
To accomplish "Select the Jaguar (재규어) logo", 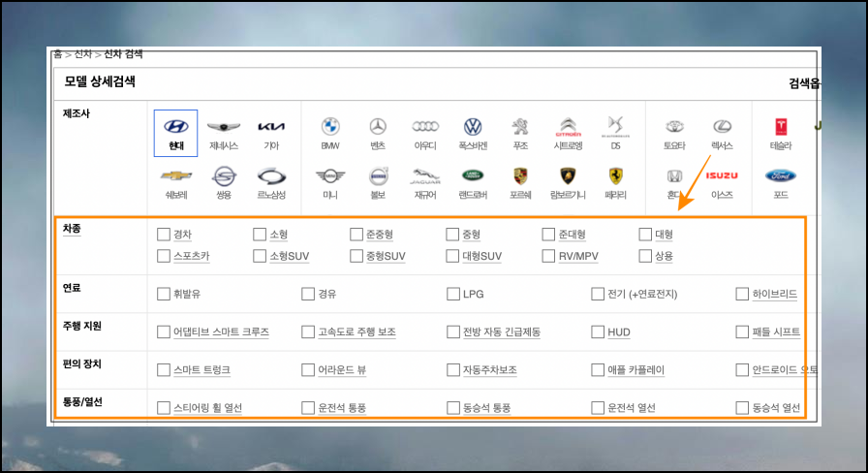I will (x=425, y=176).
